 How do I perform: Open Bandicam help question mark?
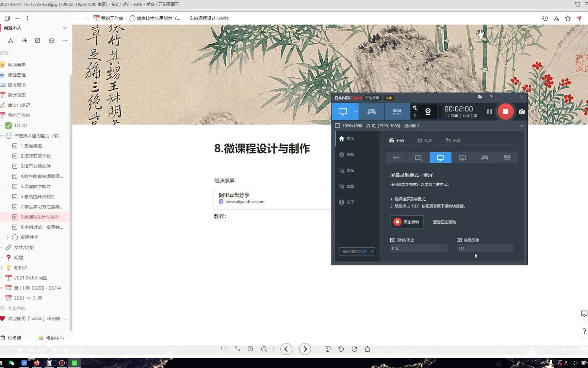click(491, 97)
